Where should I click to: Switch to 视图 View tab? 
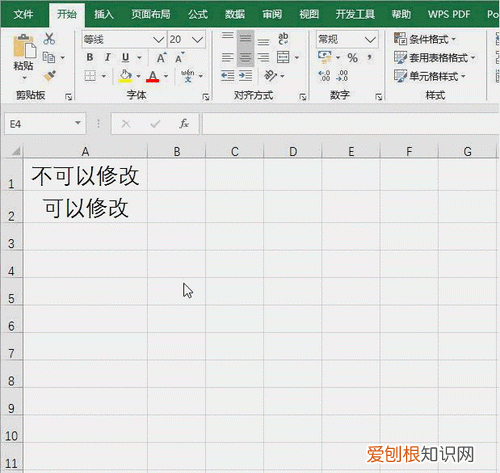(309, 14)
